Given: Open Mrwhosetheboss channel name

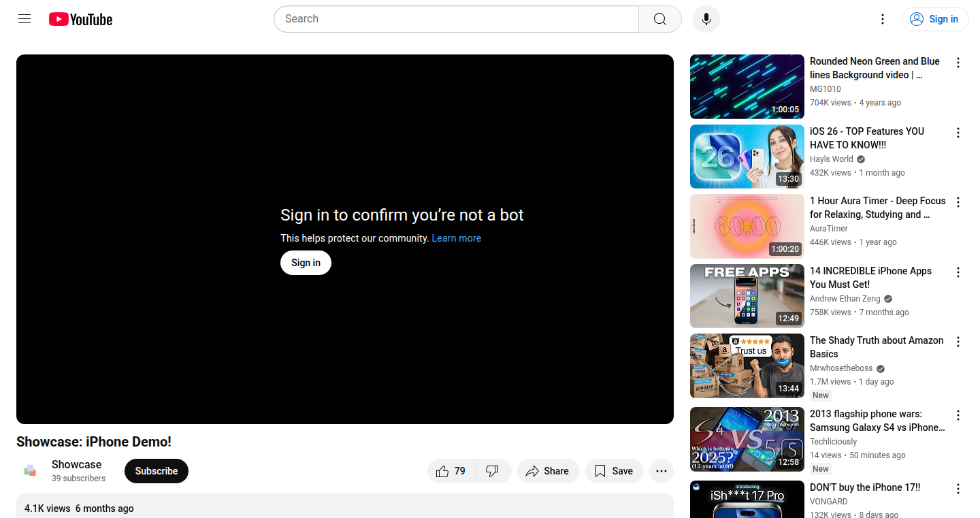Looking at the screenshot, I should (841, 368).
